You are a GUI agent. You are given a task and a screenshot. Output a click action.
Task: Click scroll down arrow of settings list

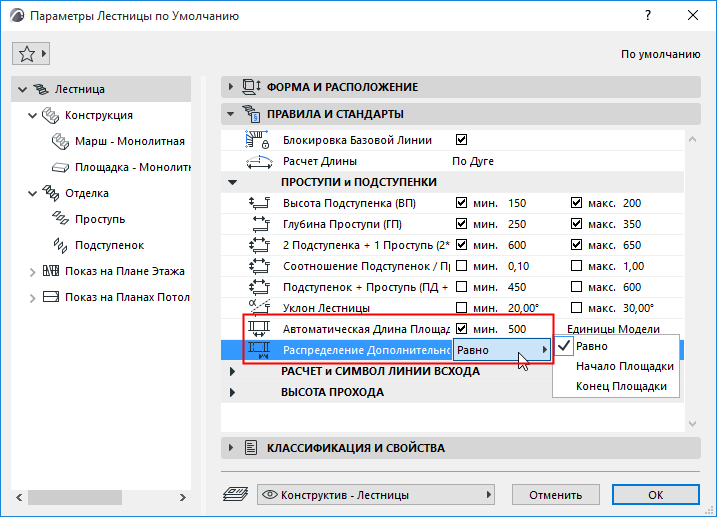(x=692, y=424)
